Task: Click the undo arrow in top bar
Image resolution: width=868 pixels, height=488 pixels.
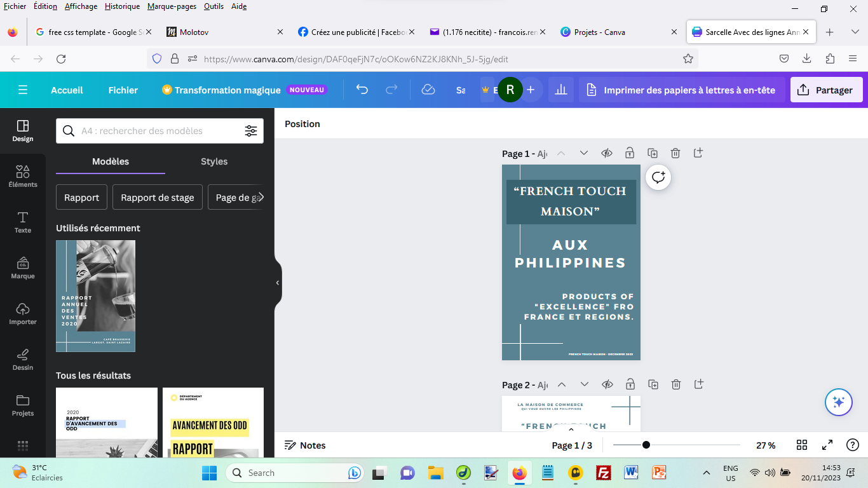Action: coord(362,90)
